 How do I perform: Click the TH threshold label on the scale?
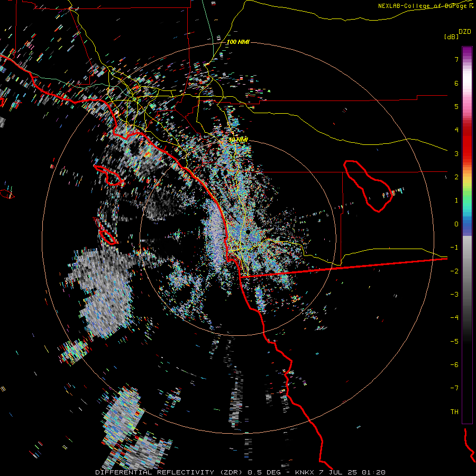[454, 412]
